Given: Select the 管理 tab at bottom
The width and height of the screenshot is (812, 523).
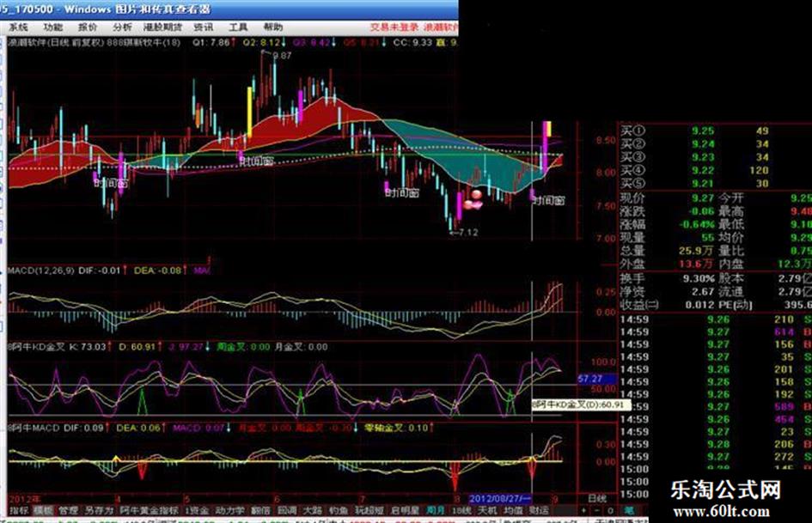Looking at the screenshot, I should [67, 510].
